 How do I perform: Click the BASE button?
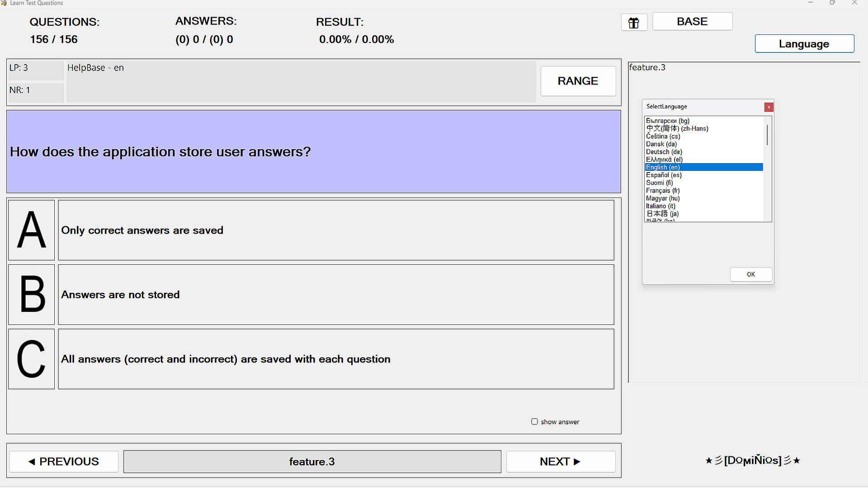click(692, 21)
